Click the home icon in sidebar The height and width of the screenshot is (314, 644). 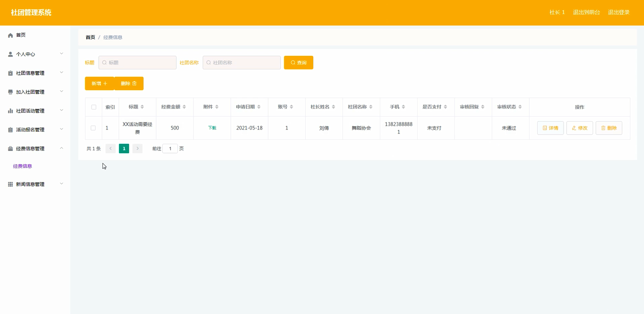click(10, 35)
